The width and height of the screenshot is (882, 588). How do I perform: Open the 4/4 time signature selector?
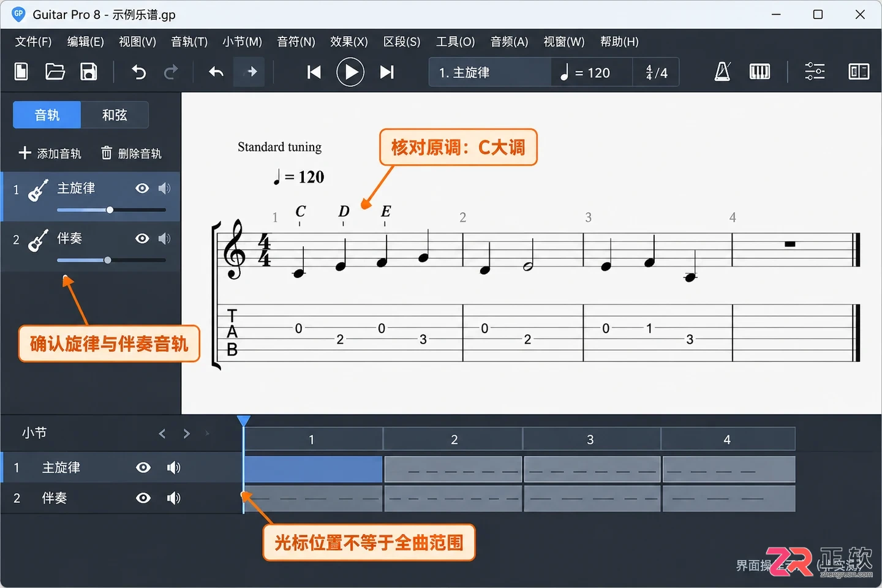(x=656, y=72)
